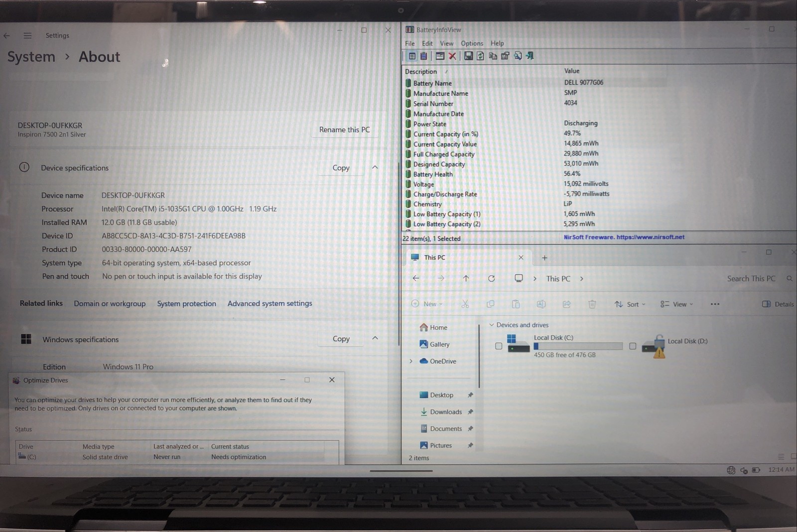The height and width of the screenshot is (532, 797).
Task: Click the chevron before This PC in address bar
Action: (x=535, y=278)
